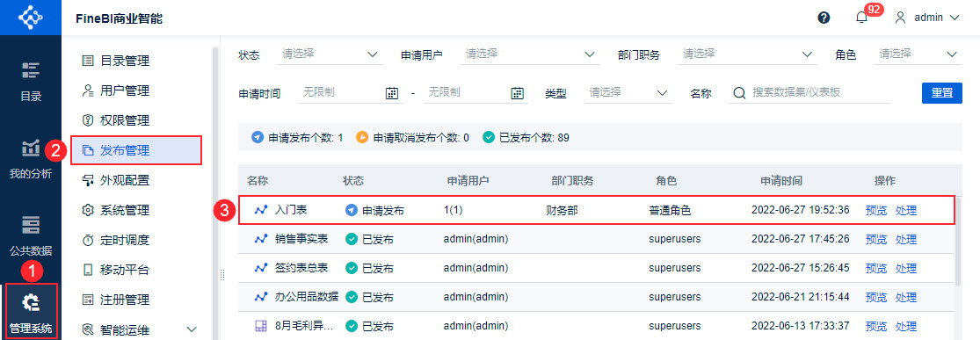Click end 申请时间 date field
The height and width of the screenshot is (340, 980).
475,93
